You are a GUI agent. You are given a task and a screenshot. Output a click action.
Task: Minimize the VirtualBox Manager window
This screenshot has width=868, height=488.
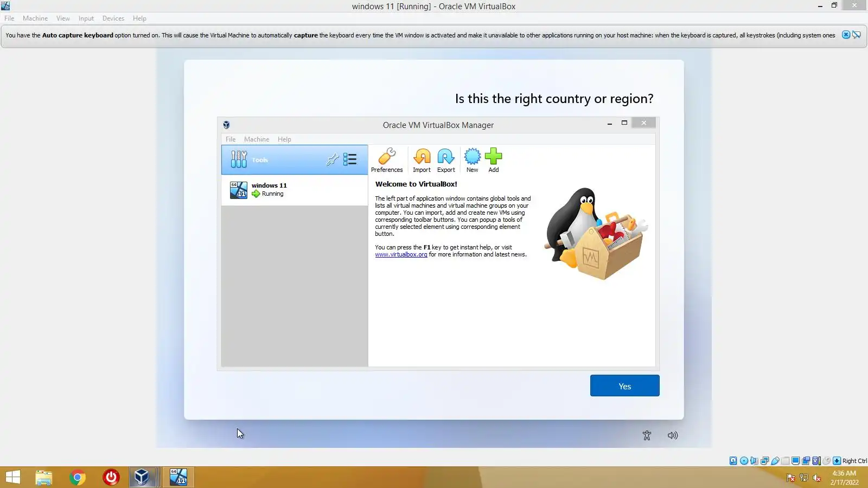point(610,123)
